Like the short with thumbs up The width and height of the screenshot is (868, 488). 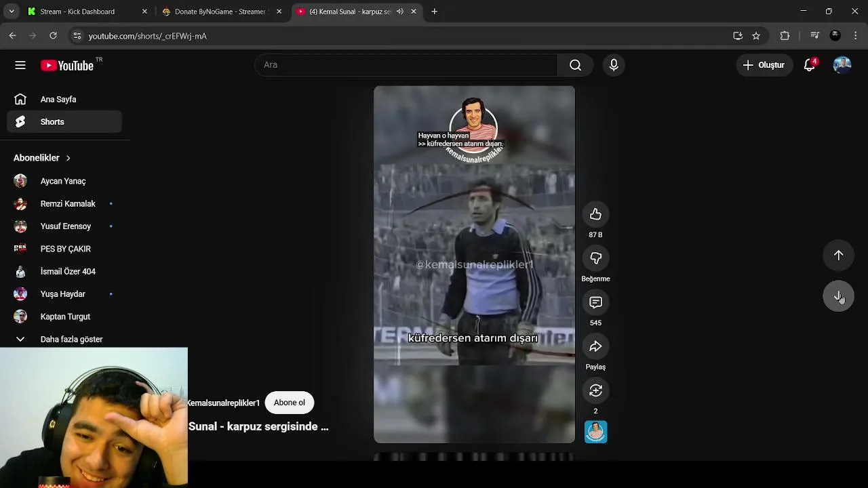(x=595, y=214)
